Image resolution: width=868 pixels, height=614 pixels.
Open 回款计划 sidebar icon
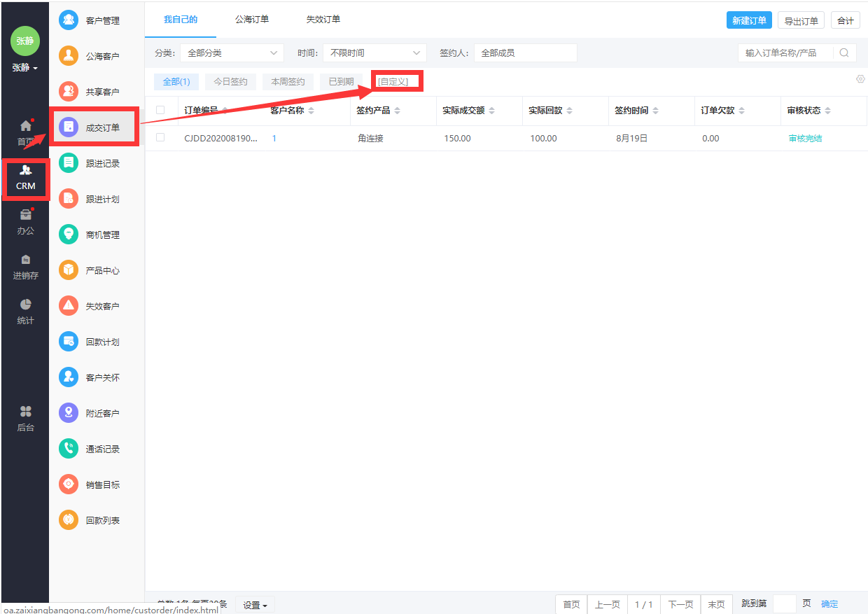pyautogui.click(x=69, y=342)
